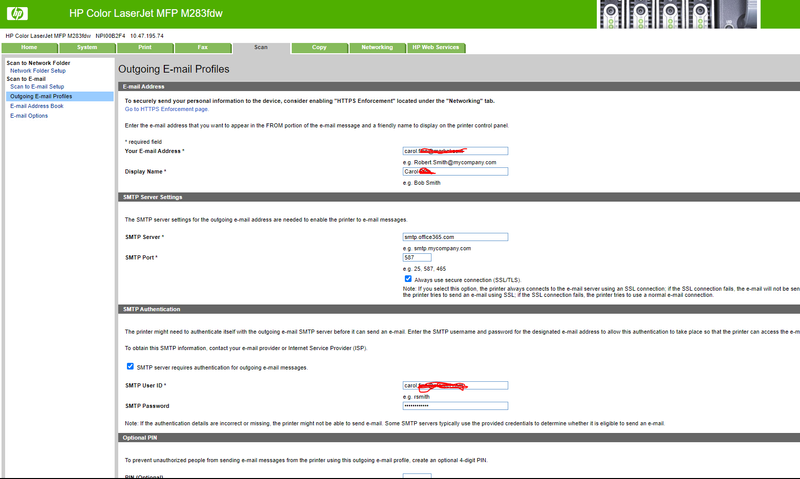This screenshot has height=479, width=800.
Task: Open the Home tab
Action: (x=29, y=48)
